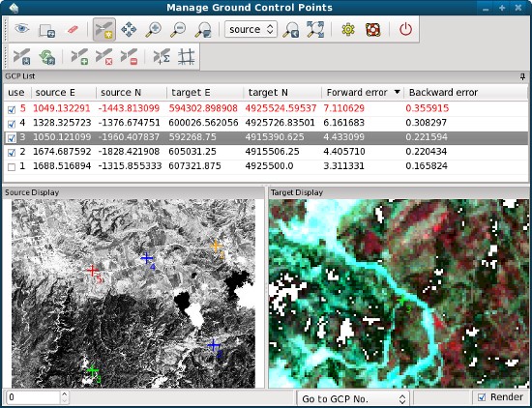
Task: Click the stepper field showing 0
Action: point(33,397)
